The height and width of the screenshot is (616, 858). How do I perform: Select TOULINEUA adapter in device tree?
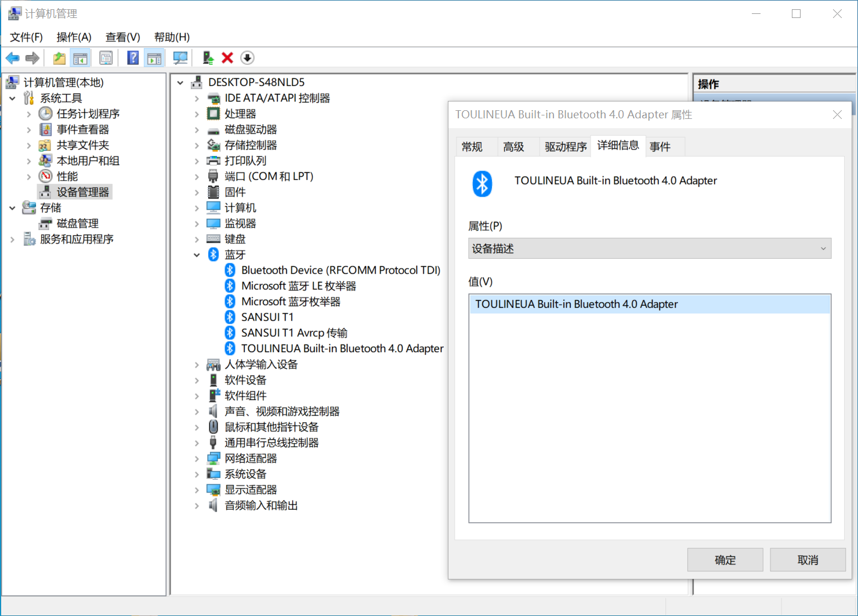coord(342,348)
